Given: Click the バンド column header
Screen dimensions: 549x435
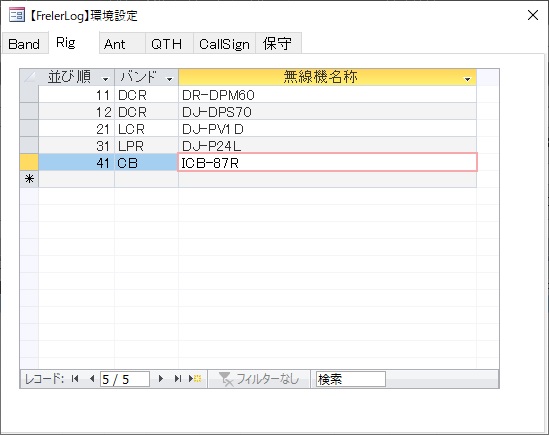Looking at the screenshot, I should click(x=146, y=77).
